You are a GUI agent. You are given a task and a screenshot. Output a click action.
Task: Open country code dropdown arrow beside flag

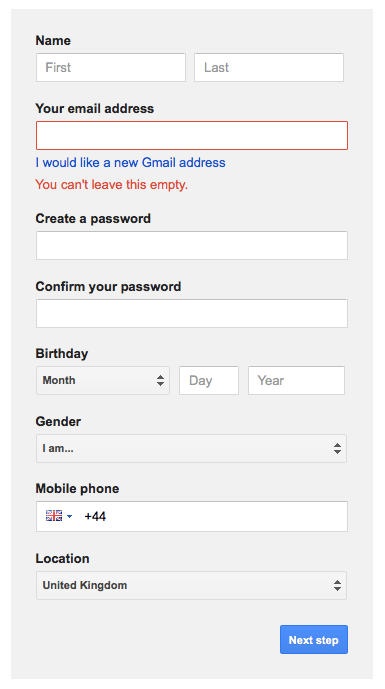69,517
